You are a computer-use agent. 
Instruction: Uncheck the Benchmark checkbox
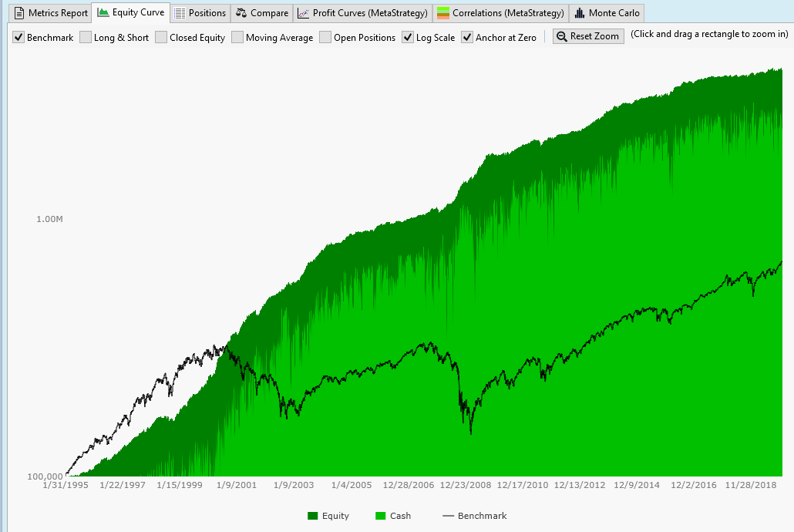[19, 38]
